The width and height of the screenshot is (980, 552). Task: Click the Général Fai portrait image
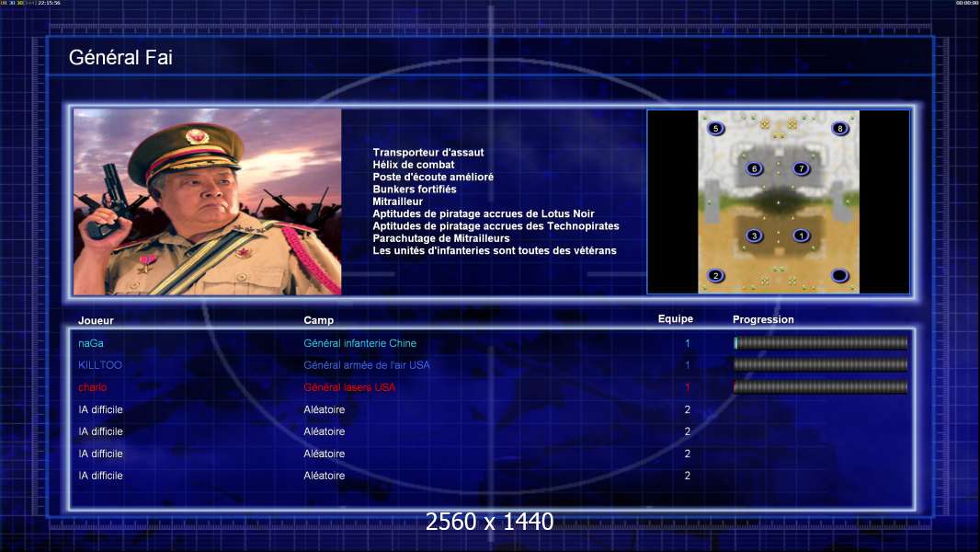coord(208,201)
